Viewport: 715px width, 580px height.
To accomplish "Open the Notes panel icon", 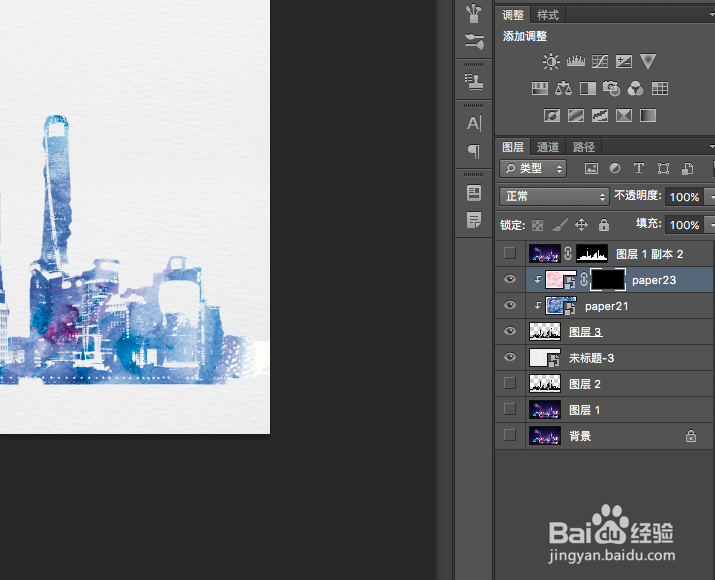I will 474,220.
